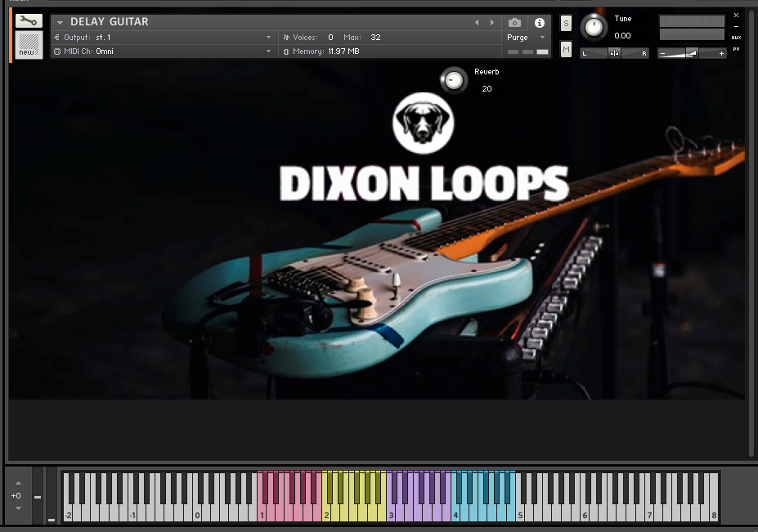The height and width of the screenshot is (532, 758).
Task: Open the instrument info icon
Action: coord(539,23)
